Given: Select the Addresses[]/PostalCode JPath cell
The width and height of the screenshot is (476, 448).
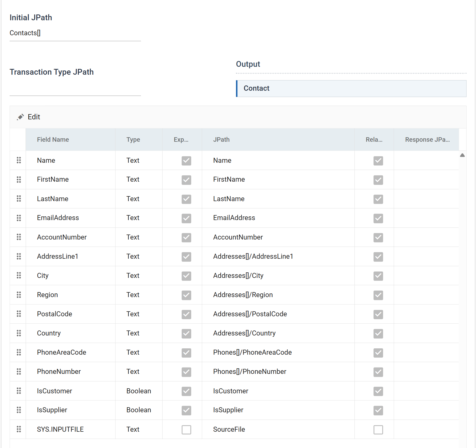Looking at the screenshot, I should pos(278,314).
